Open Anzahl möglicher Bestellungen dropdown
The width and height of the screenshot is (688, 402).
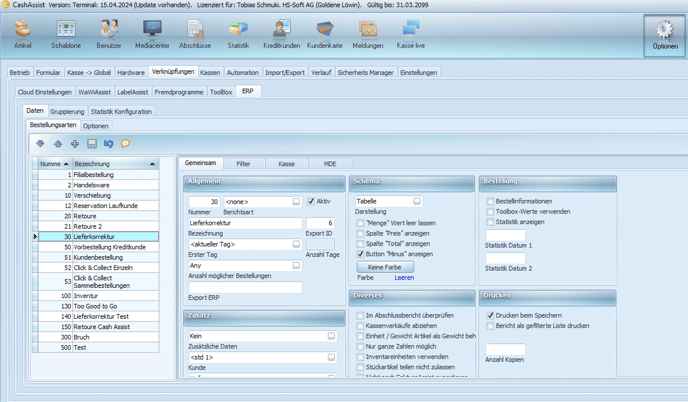[296, 266]
